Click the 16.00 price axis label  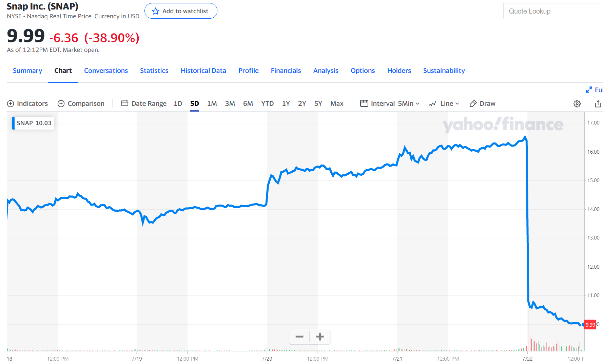click(x=593, y=152)
